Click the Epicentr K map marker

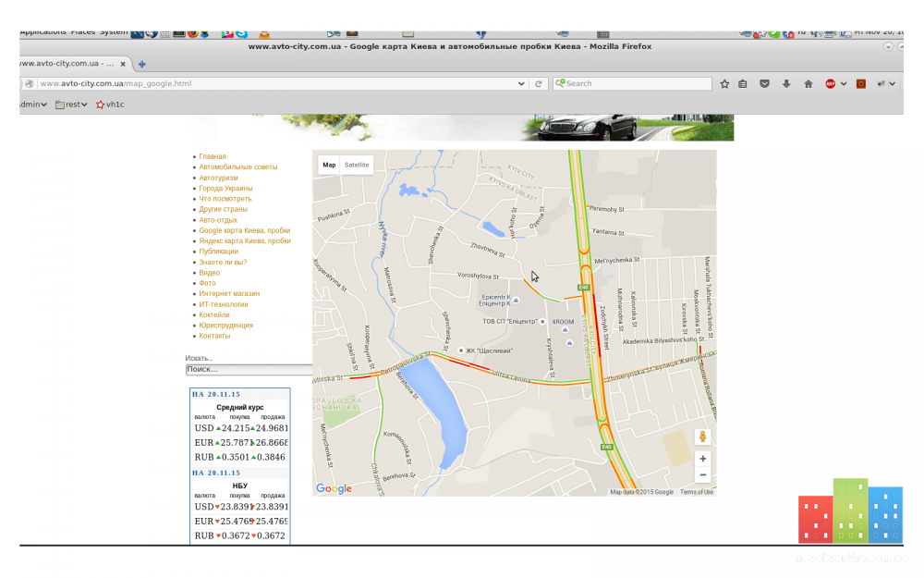[x=516, y=301]
